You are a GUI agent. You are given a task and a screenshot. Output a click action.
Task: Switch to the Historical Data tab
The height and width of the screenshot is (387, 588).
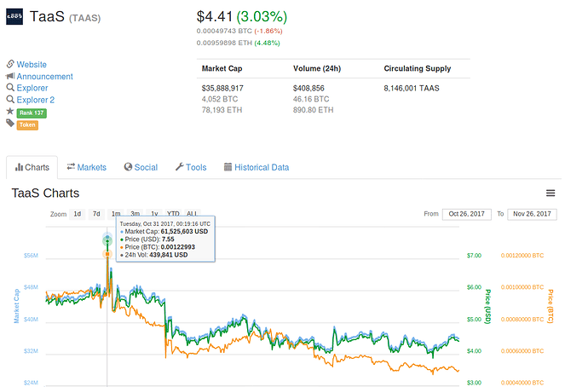point(257,167)
